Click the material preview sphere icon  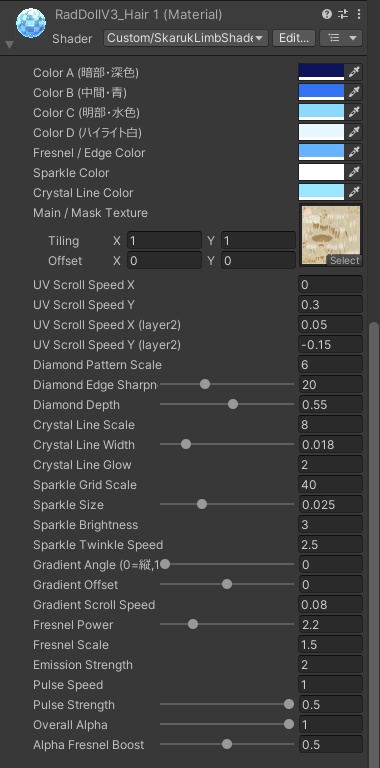tap(31, 23)
